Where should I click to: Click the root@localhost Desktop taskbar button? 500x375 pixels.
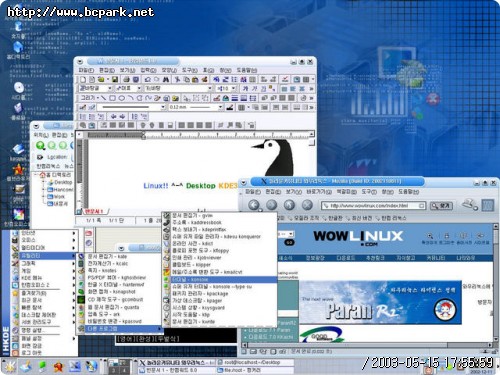(255, 363)
